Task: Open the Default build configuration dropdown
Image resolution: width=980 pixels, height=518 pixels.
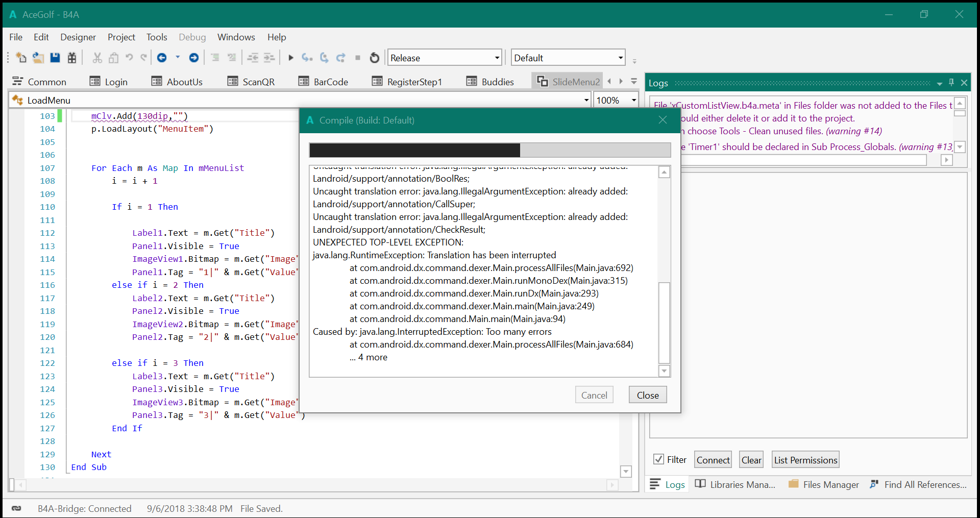Action: coord(620,58)
